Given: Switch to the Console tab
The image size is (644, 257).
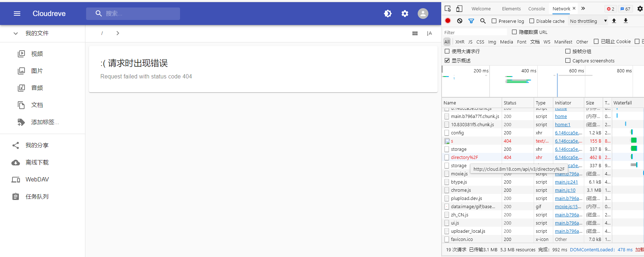Looking at the screenshot, I should click(537, 9).
